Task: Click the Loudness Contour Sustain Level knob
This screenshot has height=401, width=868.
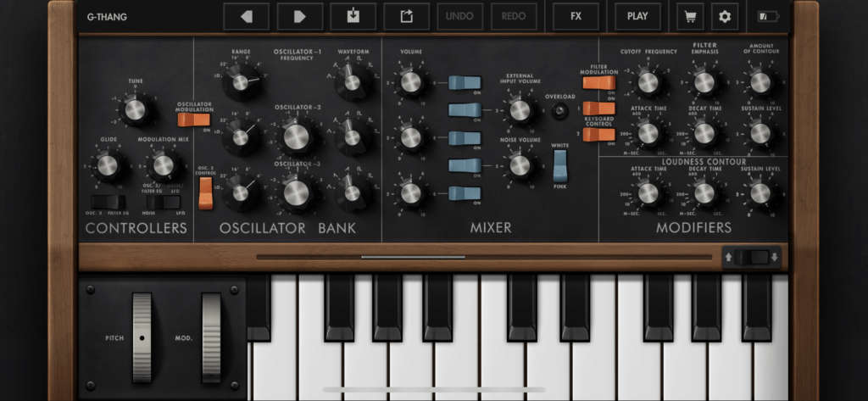Action: 760,193
